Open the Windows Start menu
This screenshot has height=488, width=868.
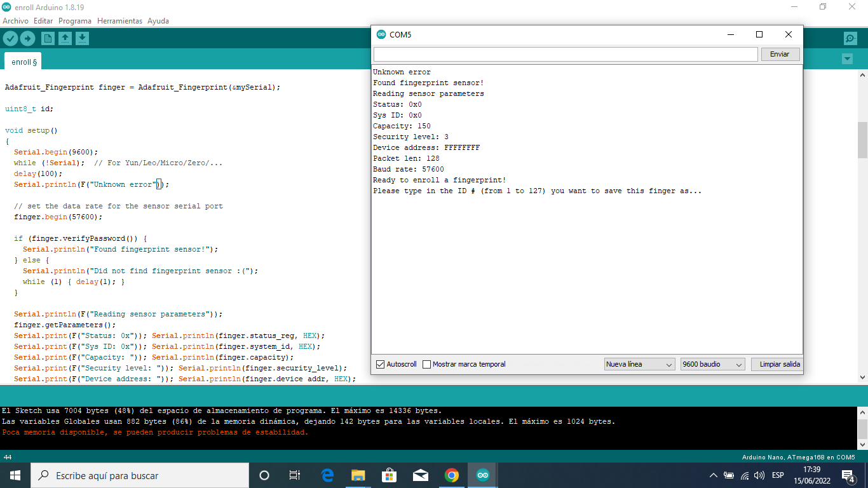15,475
